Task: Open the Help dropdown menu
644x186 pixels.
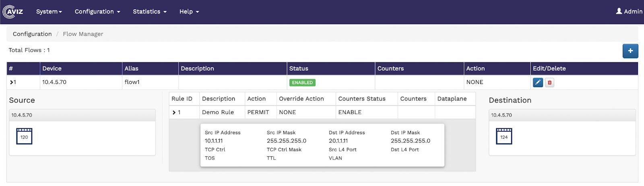Action: 189,12
